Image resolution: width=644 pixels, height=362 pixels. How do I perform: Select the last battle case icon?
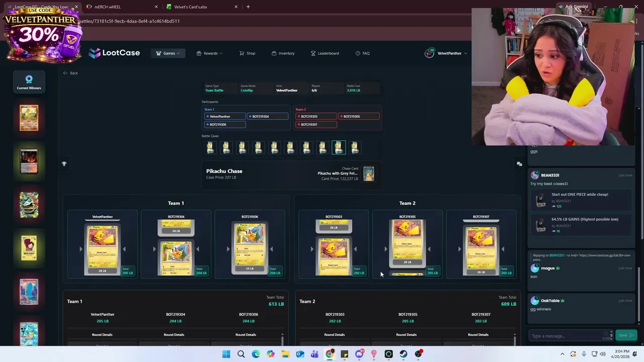pyautogui.click(x=355, y=147)
